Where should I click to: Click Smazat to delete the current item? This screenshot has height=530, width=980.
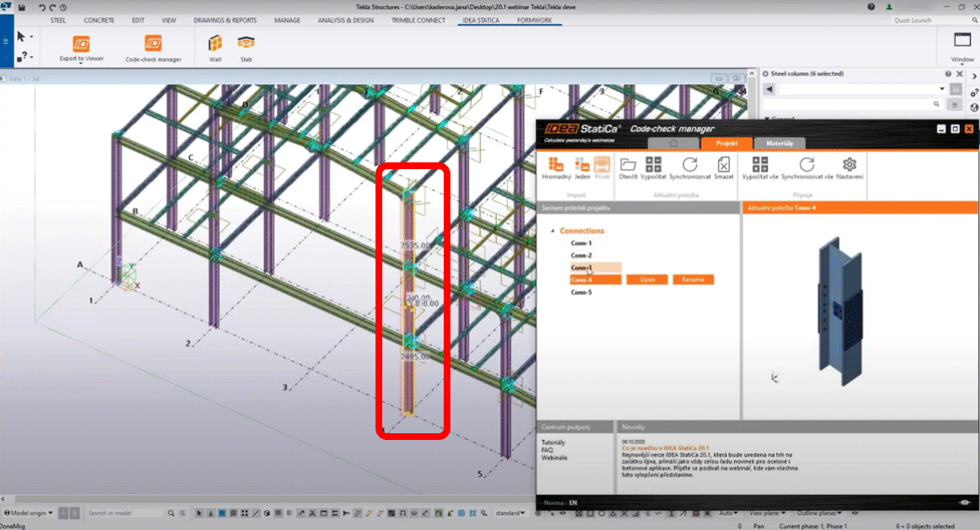click(723, 168)
